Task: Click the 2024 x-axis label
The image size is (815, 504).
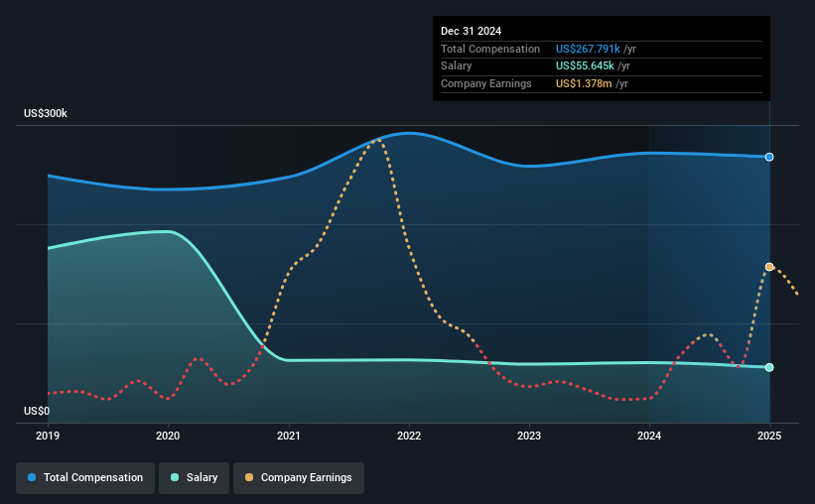Action: coord(649,436)
